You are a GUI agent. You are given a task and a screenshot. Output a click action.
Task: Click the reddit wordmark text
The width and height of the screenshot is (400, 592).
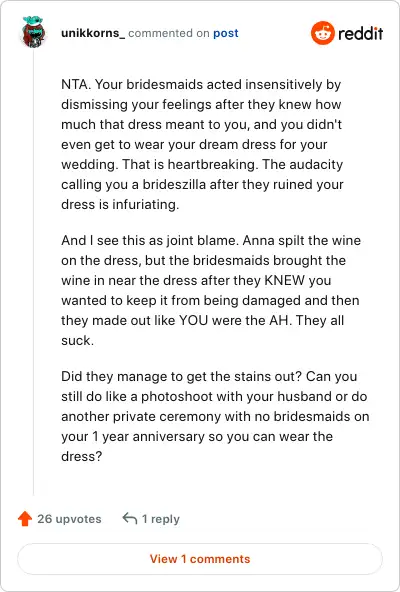360,33
